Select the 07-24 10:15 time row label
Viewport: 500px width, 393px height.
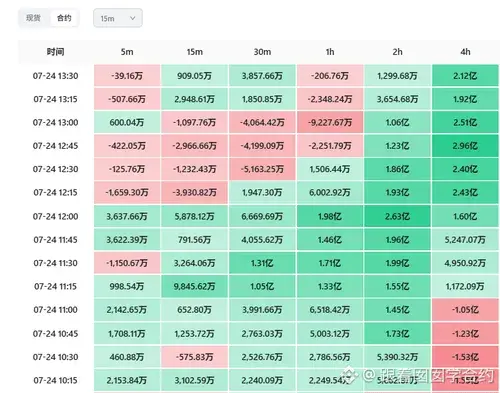(55, 380)
